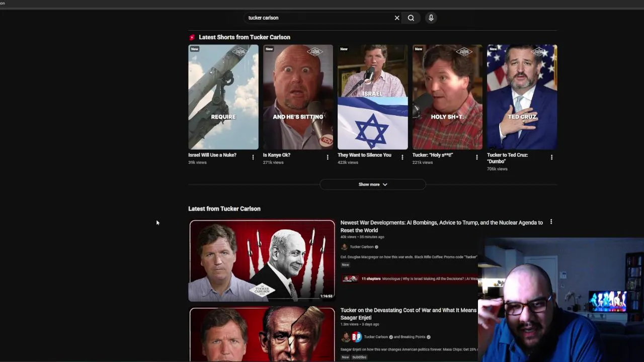Click the Shorts logo icon beside shelf heading
This screenshot has width=644, height=362.
[192, 37]
